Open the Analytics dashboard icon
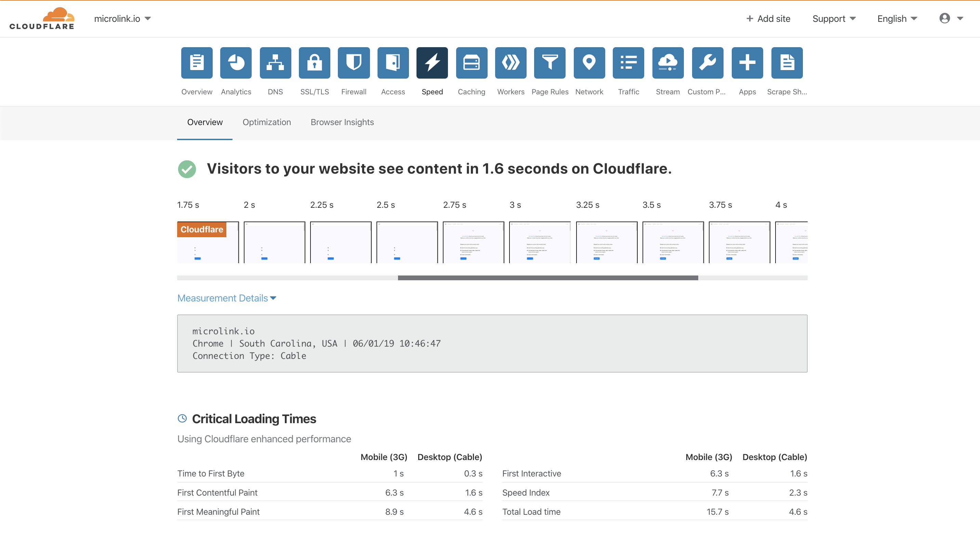 (236, 63)
